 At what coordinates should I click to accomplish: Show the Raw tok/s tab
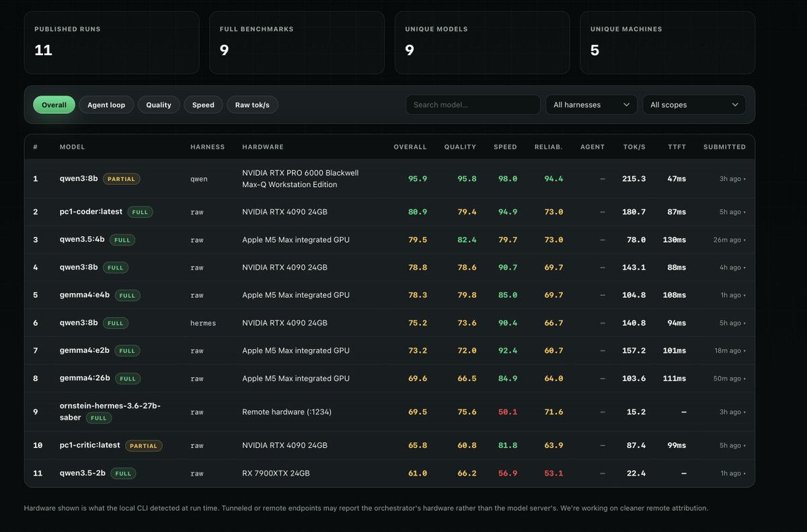[252, 105]
